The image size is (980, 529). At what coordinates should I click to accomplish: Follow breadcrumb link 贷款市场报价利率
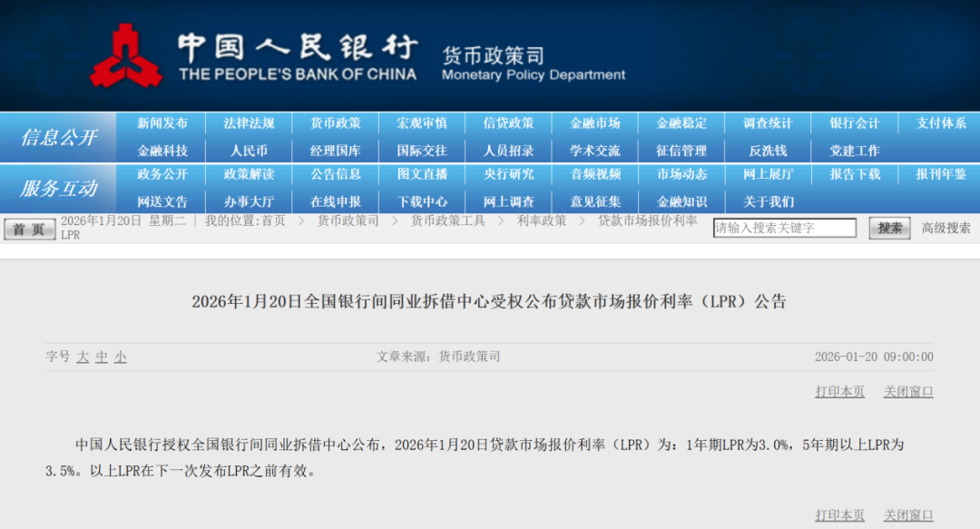point(648,220)
